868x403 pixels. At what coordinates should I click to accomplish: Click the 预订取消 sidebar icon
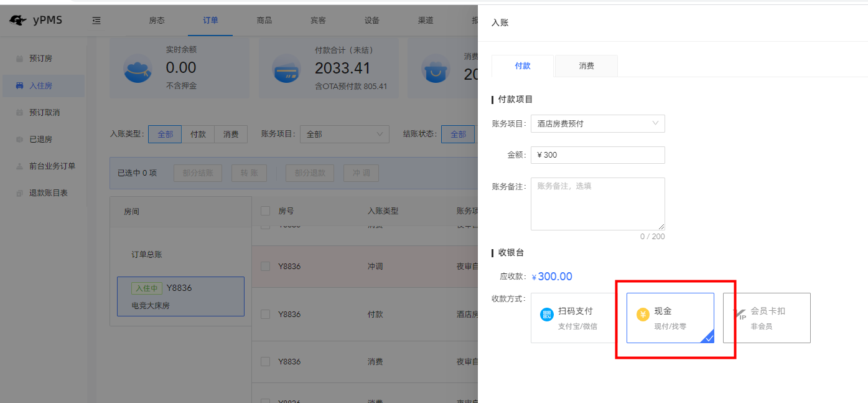coord(19,113)
